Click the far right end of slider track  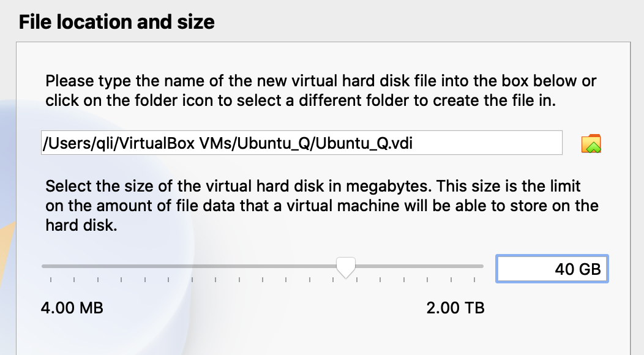click(x=482, y=266)
